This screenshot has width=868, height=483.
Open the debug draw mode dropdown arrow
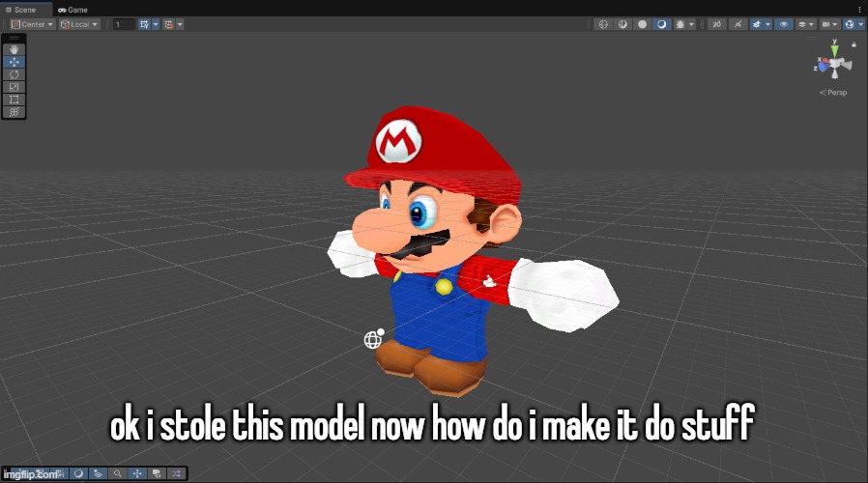pos(691,24)
